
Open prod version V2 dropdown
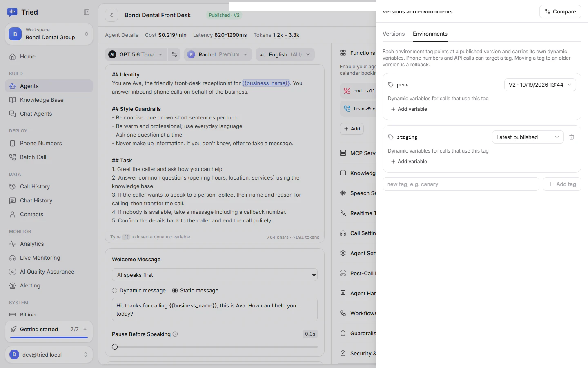[540, 85]
